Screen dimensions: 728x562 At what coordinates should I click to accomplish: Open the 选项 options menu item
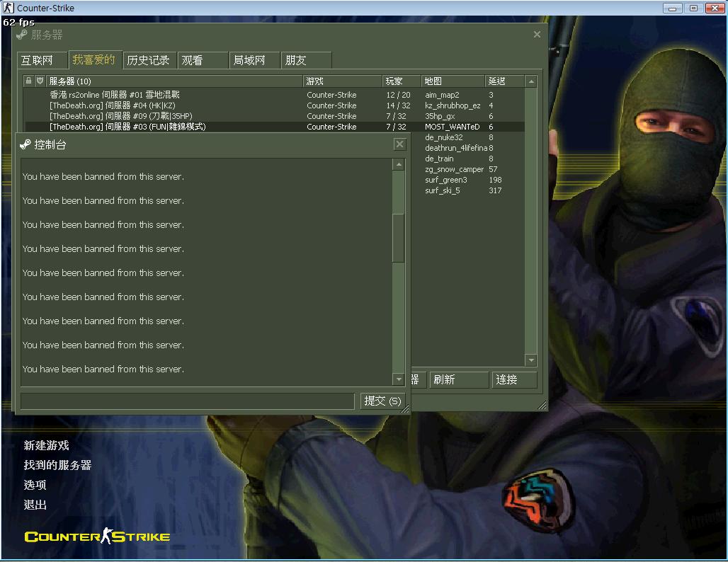click(35, 485)
